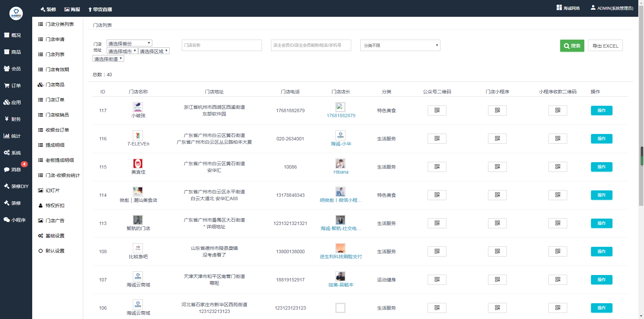Click the page vertical scrollbar thumb
The width and height of the screenshot is (644, 319).
[x=642, y=156]
